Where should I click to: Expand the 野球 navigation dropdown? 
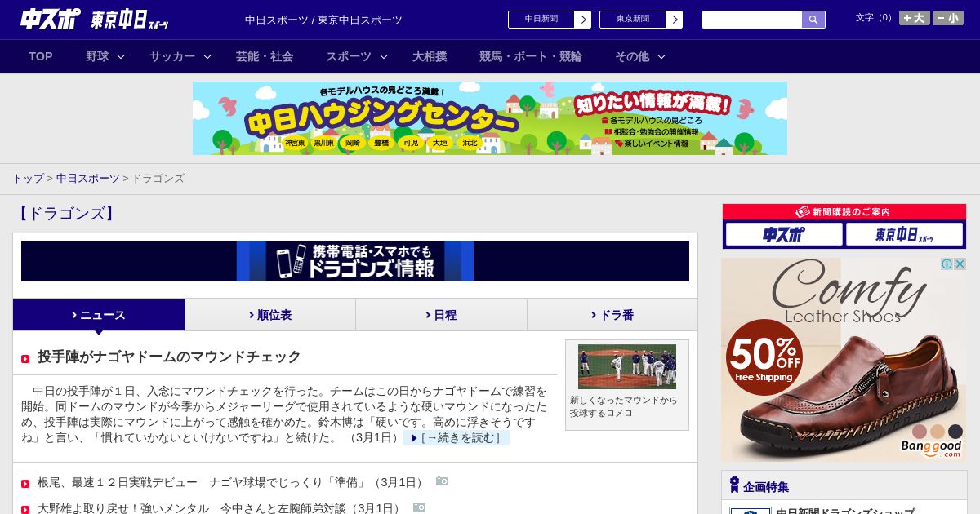(105, 56)
